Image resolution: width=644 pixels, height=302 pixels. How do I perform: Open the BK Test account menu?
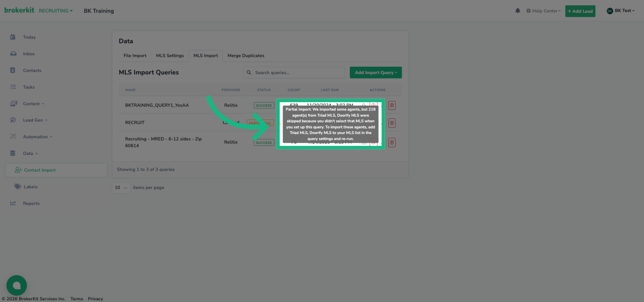click(x=621, y=11)
